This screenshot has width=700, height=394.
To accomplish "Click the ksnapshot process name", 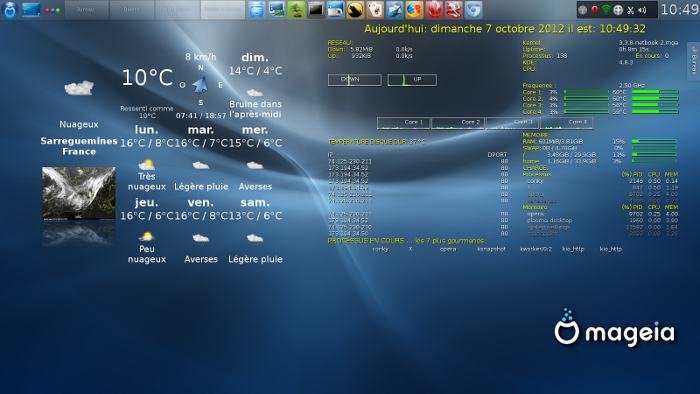I will (491, 249).
